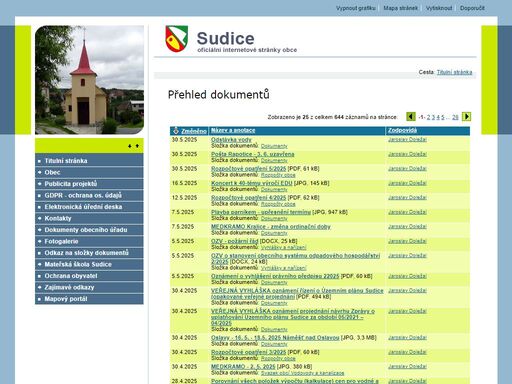Screen dimensions: 512x384
Task: Click the Sudice coat of arms logo
Action: point(177,39)
